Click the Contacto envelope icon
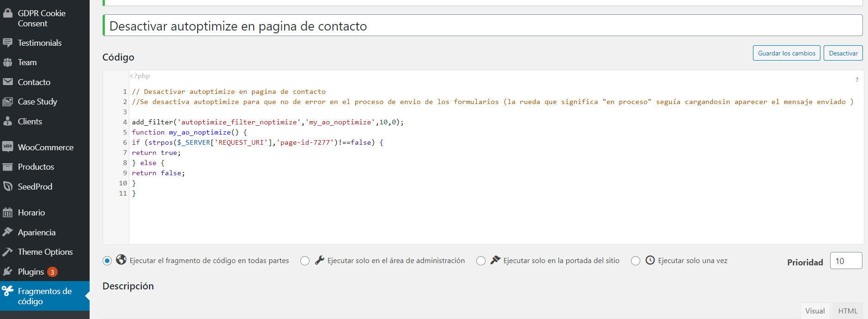 (8, 82)
